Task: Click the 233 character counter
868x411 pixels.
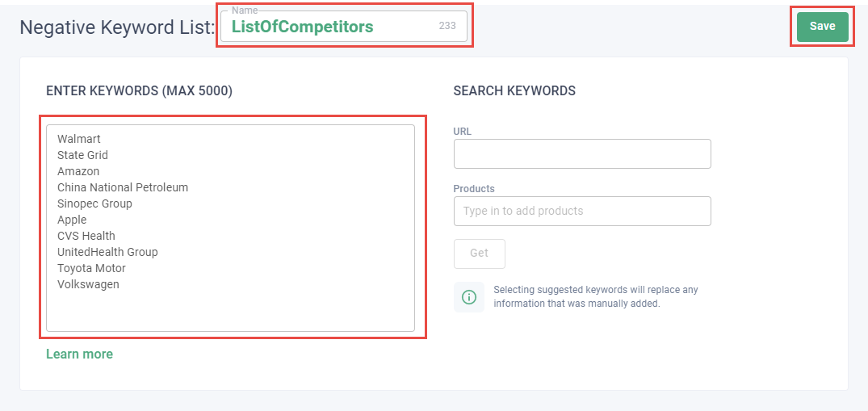Action: click(447, 26)
